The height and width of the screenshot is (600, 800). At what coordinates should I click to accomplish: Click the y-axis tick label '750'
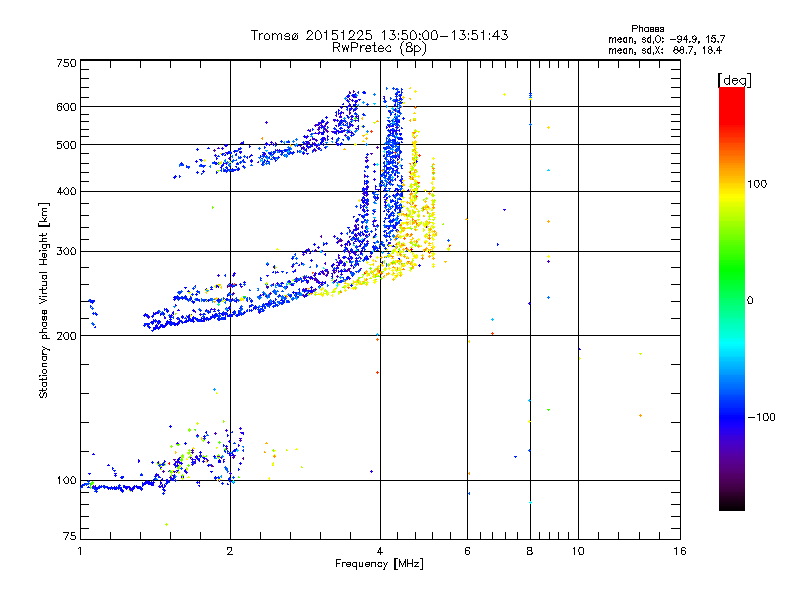point(67,63)
